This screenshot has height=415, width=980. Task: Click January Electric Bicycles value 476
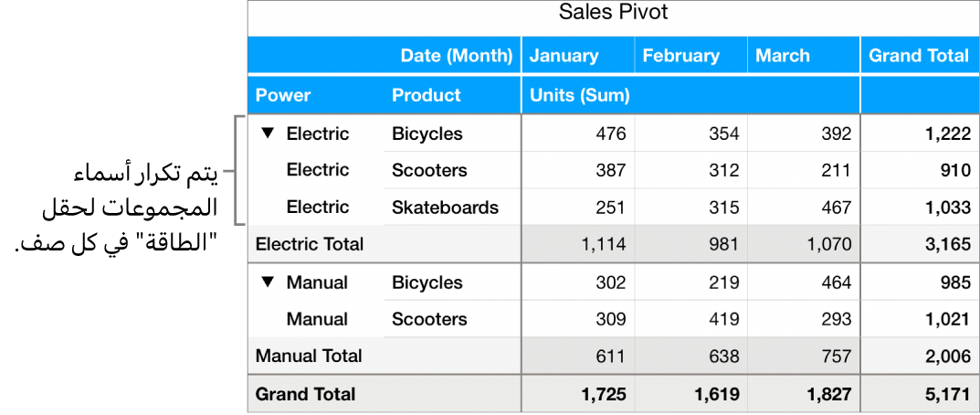(610, 133)
